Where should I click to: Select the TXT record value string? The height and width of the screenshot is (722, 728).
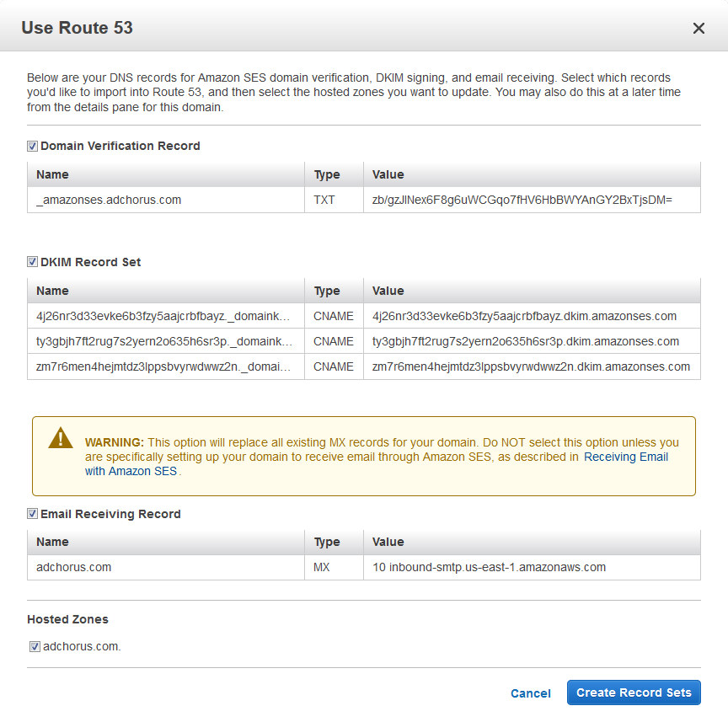point(522,200)
